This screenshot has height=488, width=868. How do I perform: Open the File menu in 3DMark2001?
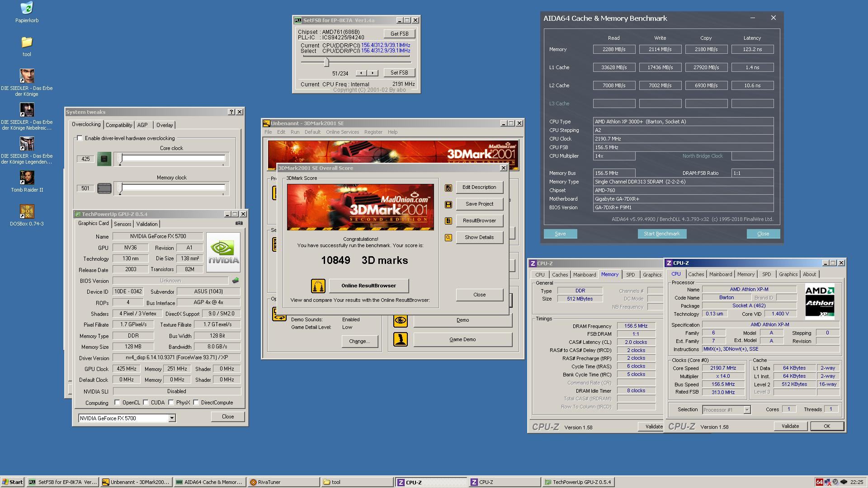tap(268, 132)
